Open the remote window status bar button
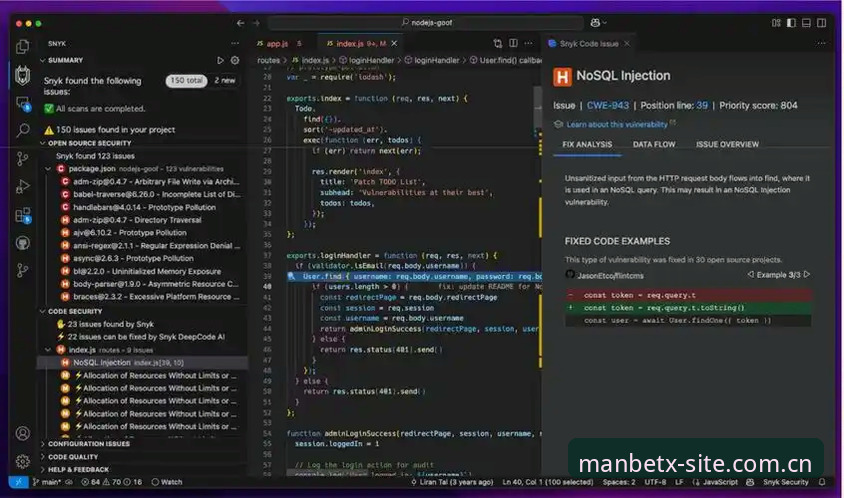The width and height of the screenshot is (844, 498). click(x=18, y=482)
